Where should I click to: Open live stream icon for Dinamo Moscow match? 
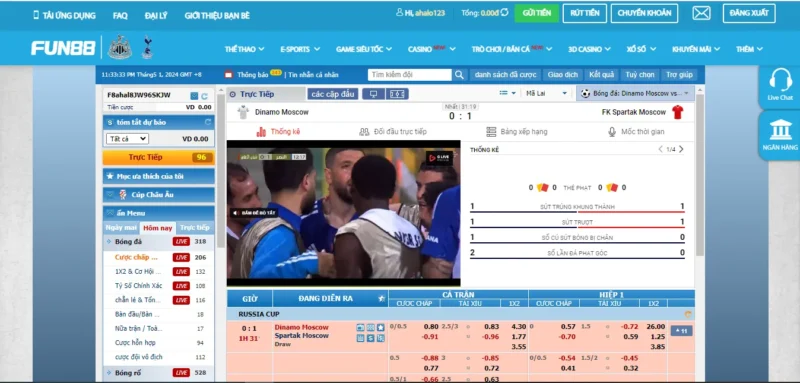pyautogui.click(x=361, y=327)
